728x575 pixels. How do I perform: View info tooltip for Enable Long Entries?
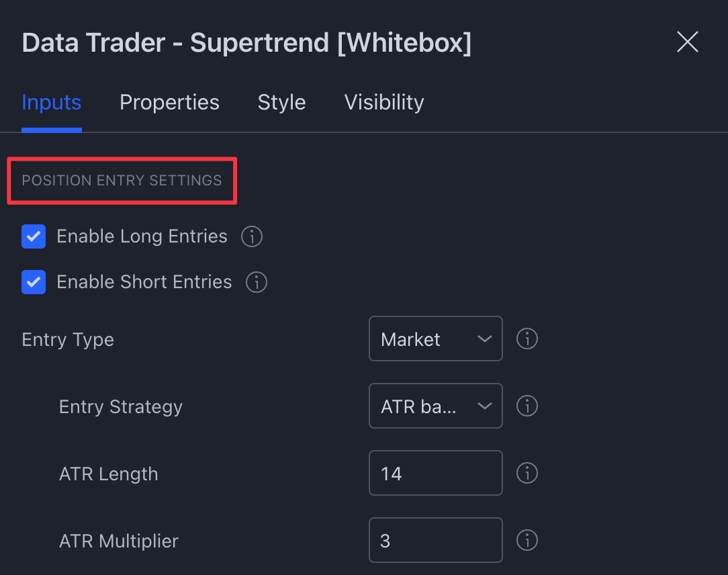tap(251, 236)
